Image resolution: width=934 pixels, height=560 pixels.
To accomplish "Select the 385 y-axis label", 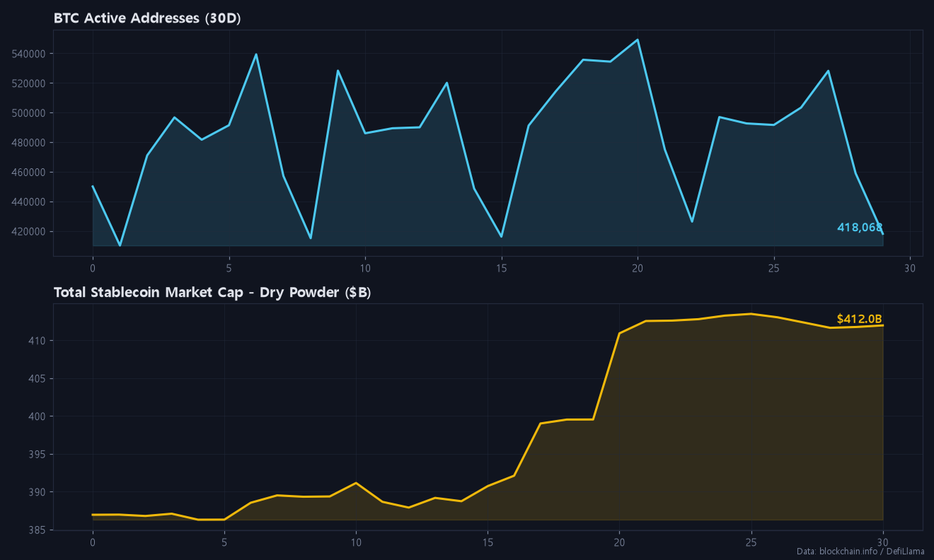I will (38, 530).
